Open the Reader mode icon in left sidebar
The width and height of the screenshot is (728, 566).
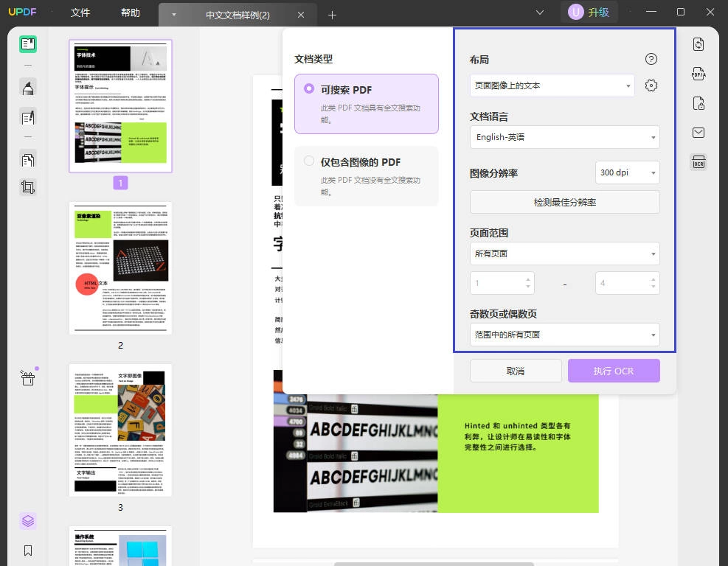pos(28,44)
